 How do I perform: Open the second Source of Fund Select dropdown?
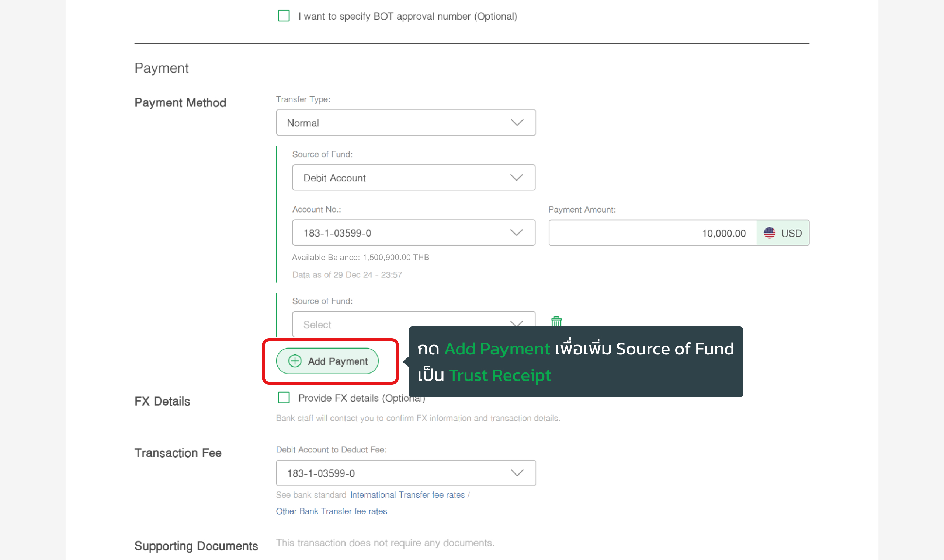tap(414, 324)
